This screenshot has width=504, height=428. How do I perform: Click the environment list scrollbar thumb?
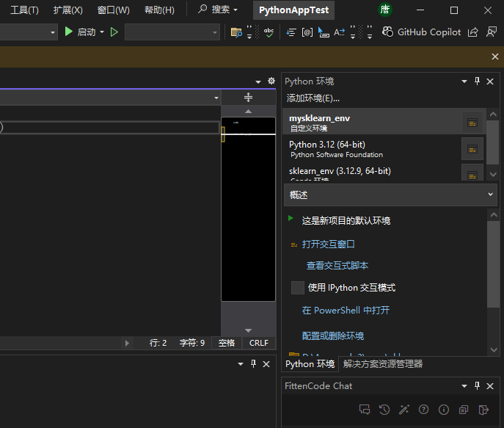click(492, 142)
